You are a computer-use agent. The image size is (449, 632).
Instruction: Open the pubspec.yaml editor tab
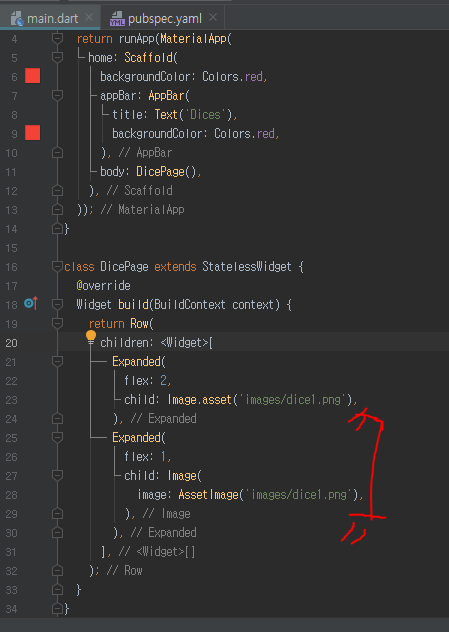pyautogui.click(x=164, y=18)
